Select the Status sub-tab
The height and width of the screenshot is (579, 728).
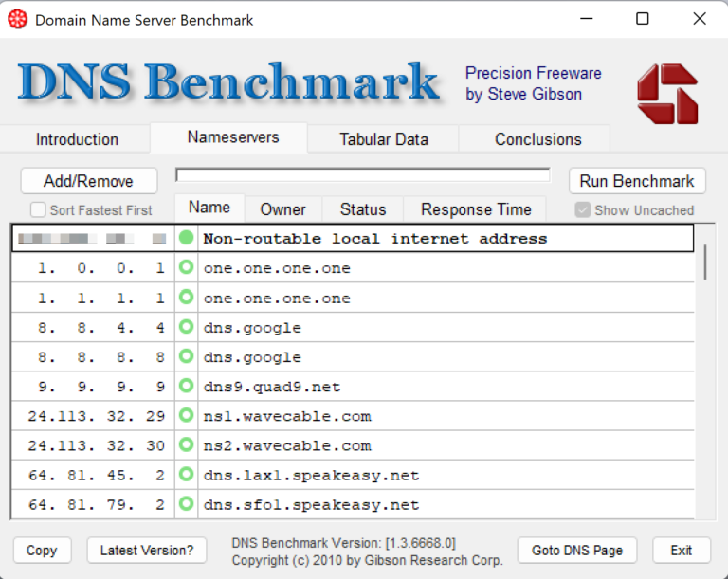click(363, 209)
